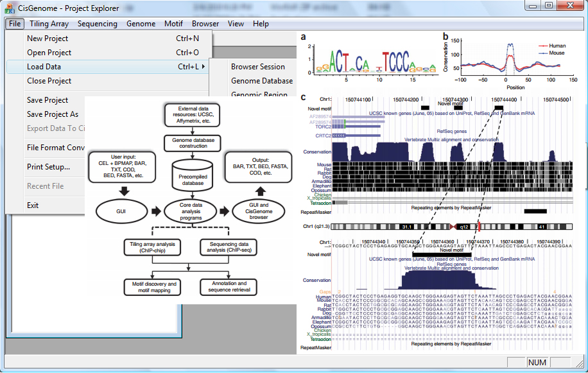The width and height of the screenshot is (588, 373).
Task: Open the Tiling Array menu
Action: point(49,23)
